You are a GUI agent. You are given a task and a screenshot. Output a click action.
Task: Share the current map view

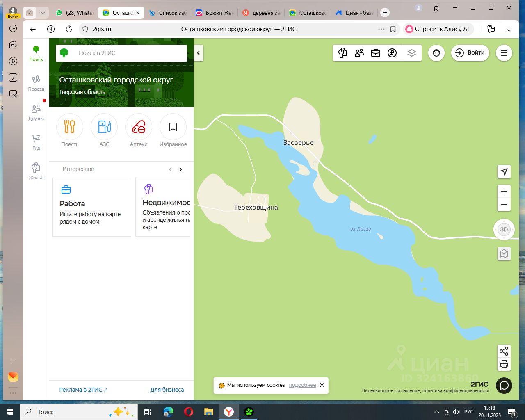[504, 351]
